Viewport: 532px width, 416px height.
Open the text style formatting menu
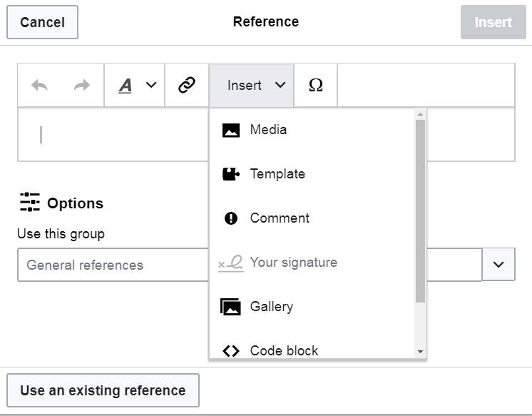[x=135, y=86]
